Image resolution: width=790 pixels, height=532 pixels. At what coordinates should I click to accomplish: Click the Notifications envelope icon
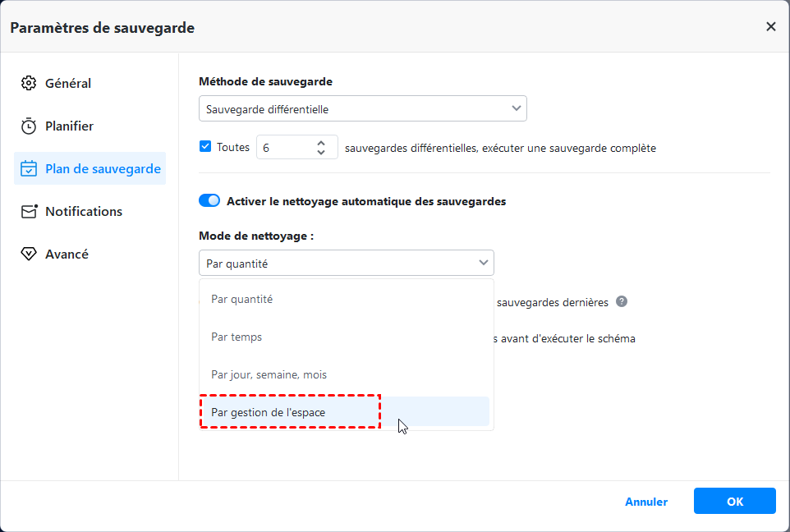(29, 212)
